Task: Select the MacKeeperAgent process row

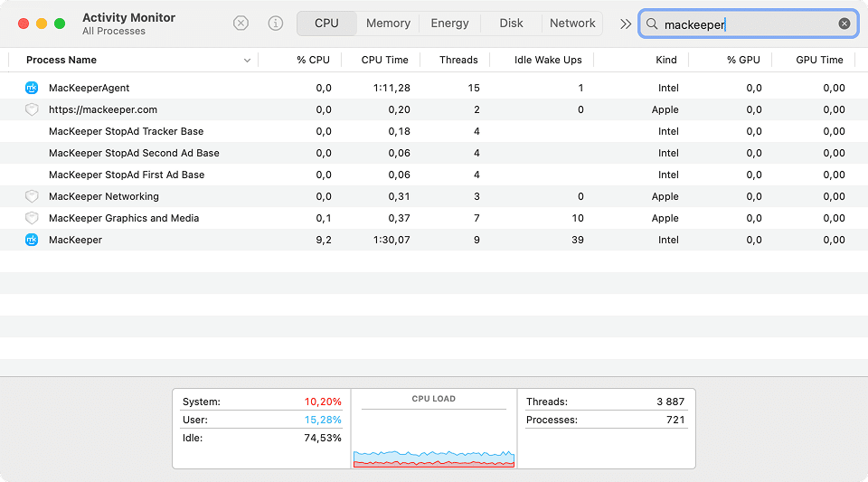Action: (x=434, y=88)
